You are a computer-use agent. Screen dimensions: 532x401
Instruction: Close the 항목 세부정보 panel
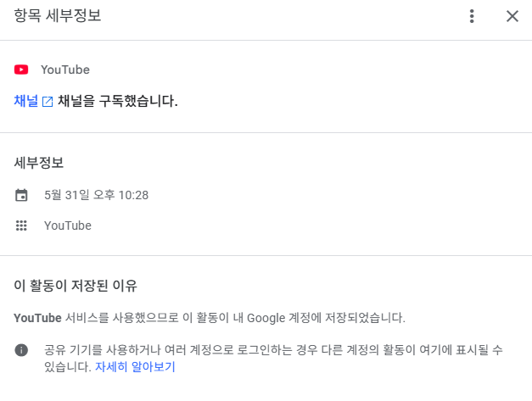pyautogui.click(x=512, y=16)
